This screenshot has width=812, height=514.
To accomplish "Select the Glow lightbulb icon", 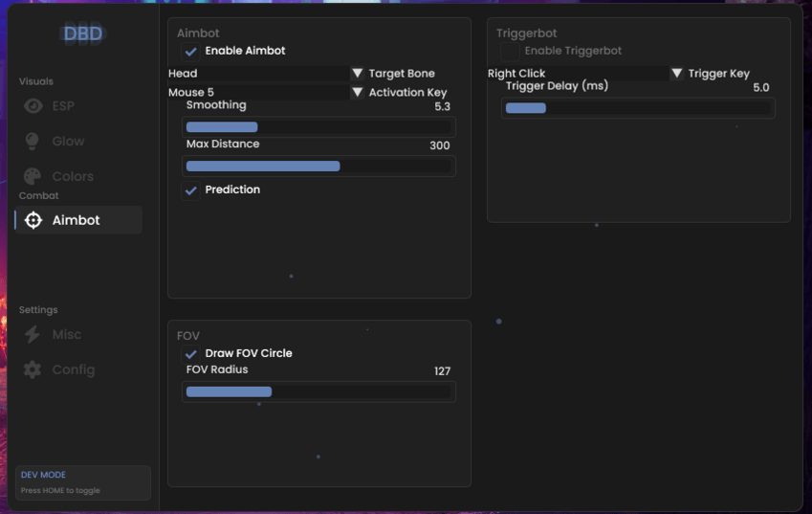I will tap(33, 141).
